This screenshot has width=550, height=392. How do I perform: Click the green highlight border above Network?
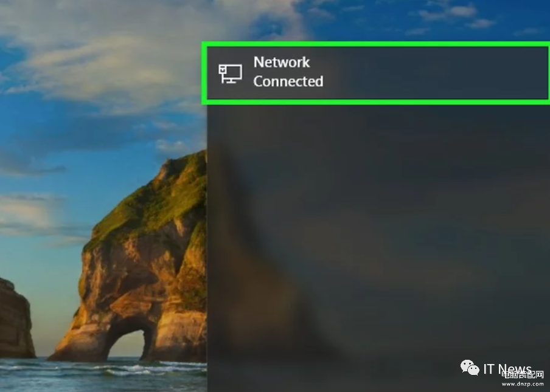tap(375, 44)
